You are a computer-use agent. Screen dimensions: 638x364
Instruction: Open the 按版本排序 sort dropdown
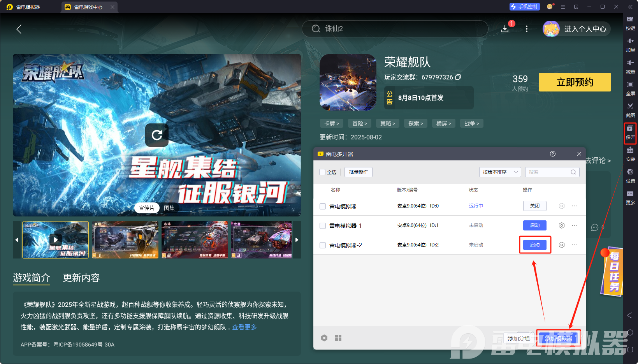[500, 172]
